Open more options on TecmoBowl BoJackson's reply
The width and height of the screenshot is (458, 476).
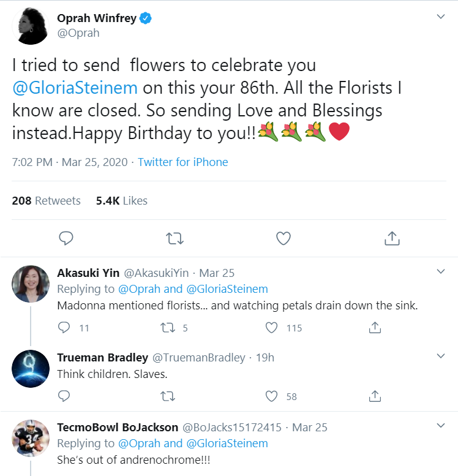[440, 426]
